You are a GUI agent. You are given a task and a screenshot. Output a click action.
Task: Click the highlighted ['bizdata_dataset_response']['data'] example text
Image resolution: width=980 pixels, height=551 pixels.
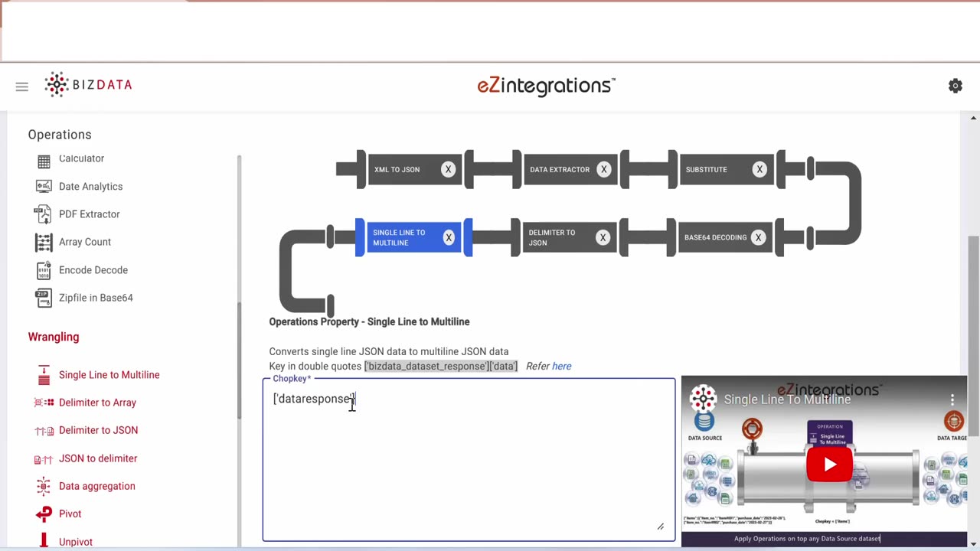pos(441,366)
